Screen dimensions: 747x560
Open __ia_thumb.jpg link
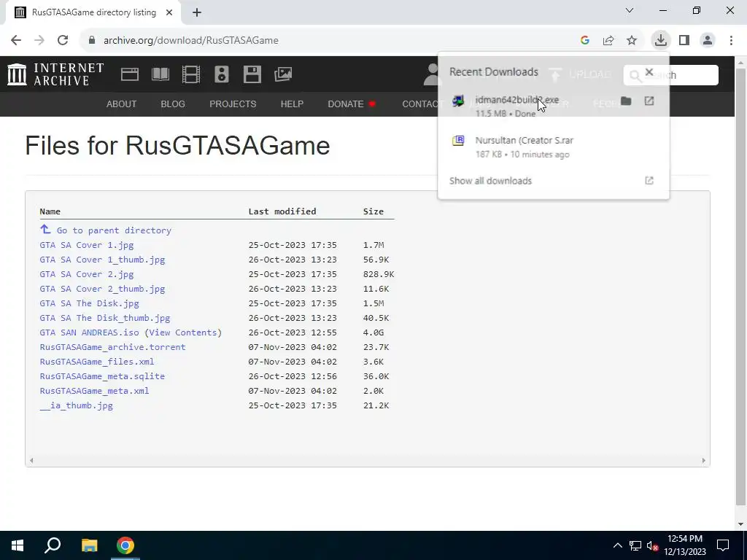[76, 405]
